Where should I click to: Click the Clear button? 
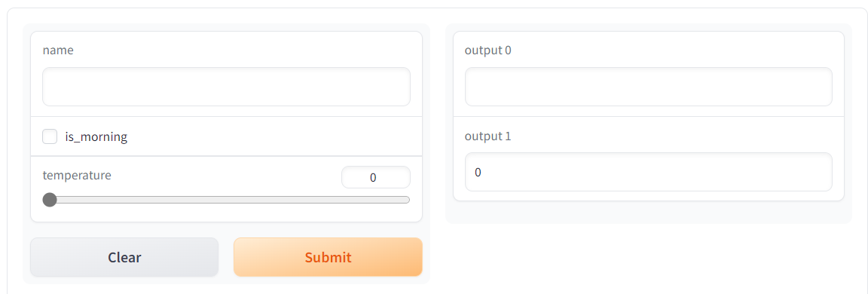pos(124,257)
